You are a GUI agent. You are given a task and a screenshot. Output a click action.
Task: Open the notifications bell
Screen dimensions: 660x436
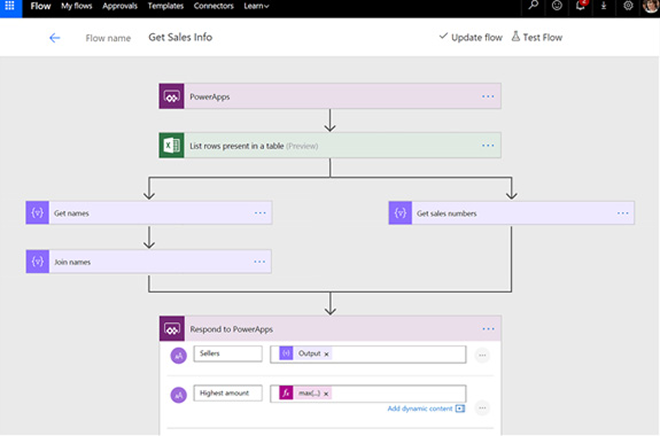581,6
